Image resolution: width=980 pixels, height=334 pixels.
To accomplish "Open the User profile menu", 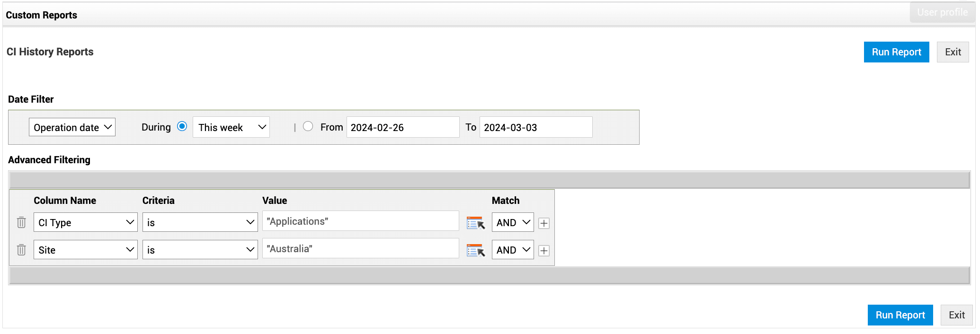I will click(x=942, y=12).
